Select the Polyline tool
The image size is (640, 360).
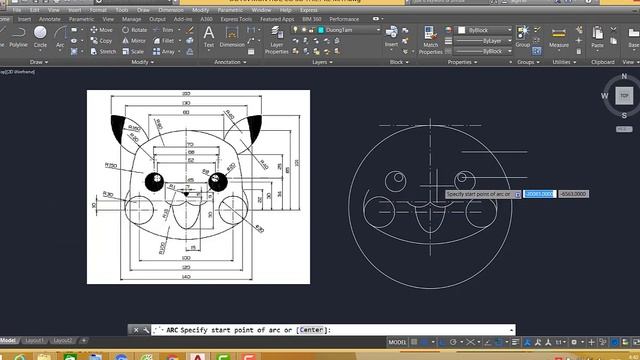pyautogui.click(x=18, y=37)
